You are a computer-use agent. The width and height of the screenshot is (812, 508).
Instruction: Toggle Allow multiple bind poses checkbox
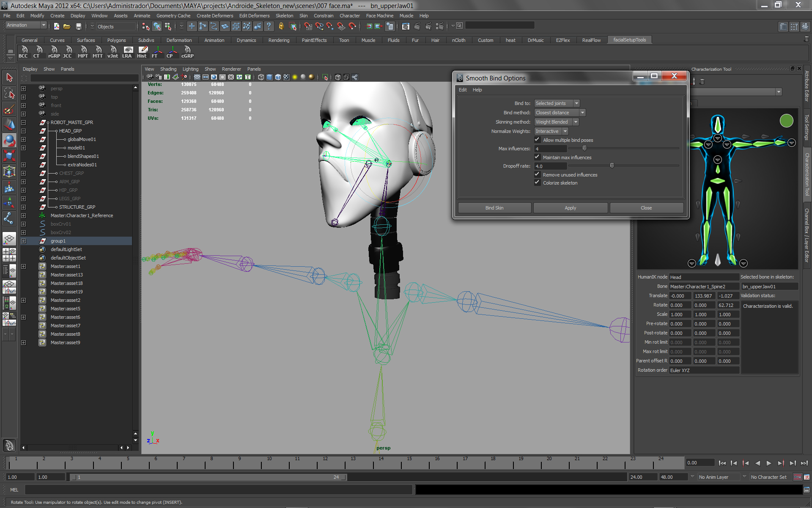[x=538, y=140]
